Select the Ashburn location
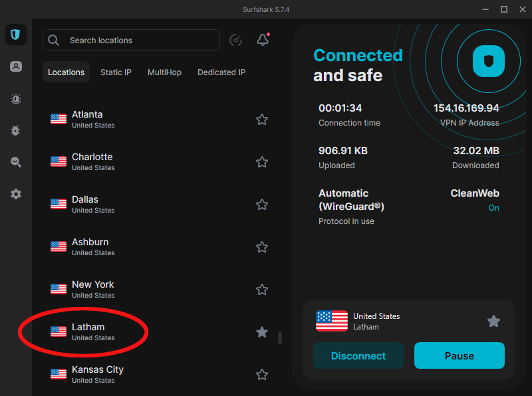Screen dimensions: 532x396 (160, 247)
